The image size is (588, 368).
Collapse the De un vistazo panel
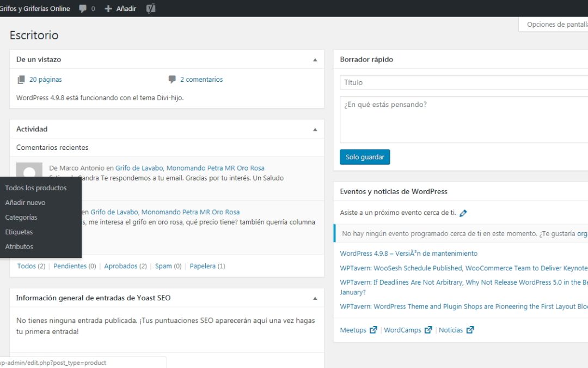(315, 60)
